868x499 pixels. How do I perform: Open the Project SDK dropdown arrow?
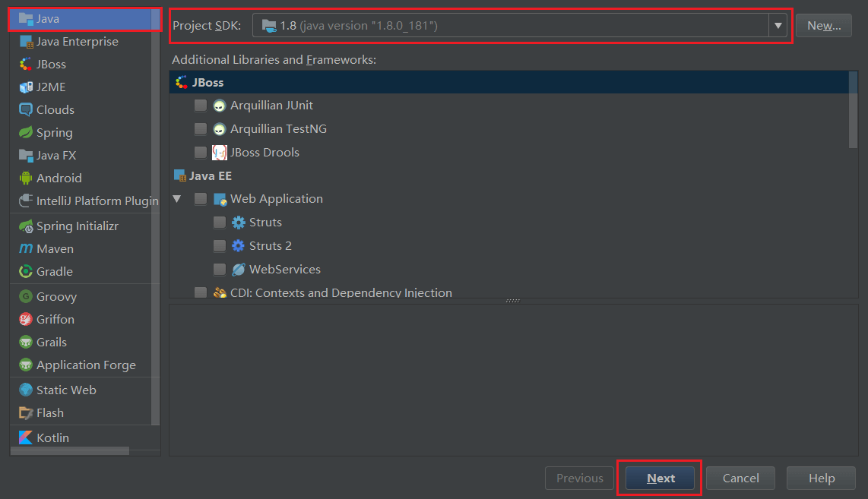point(778,26)
